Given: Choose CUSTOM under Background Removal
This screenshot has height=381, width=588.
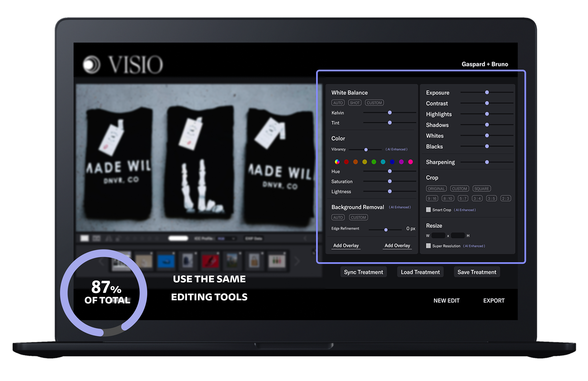Looking at the screenshot, I should pos(358,217).
